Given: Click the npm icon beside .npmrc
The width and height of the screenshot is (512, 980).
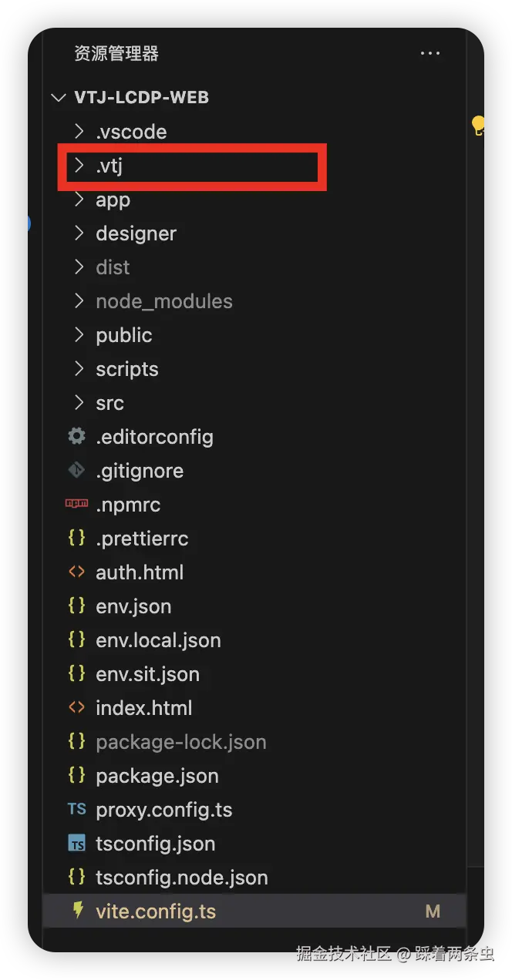Looking at the screenshot, I should pyautogui.click(x=76, y=504).
